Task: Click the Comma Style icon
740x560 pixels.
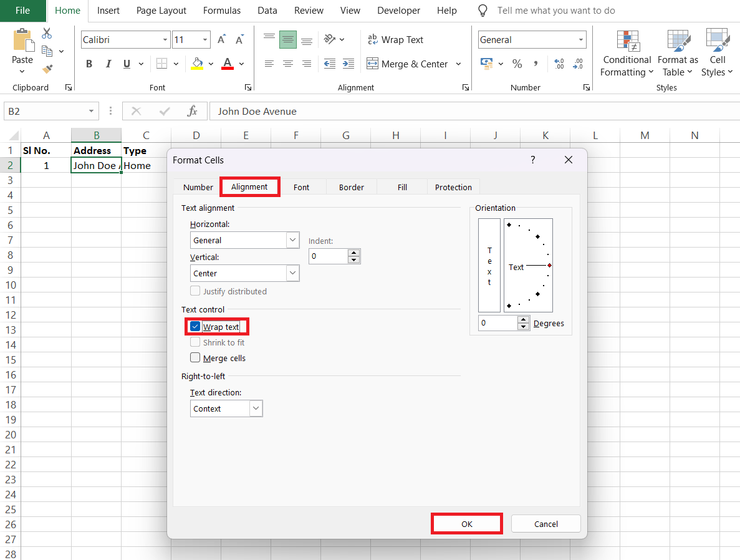Action: [x=536, y=64]
